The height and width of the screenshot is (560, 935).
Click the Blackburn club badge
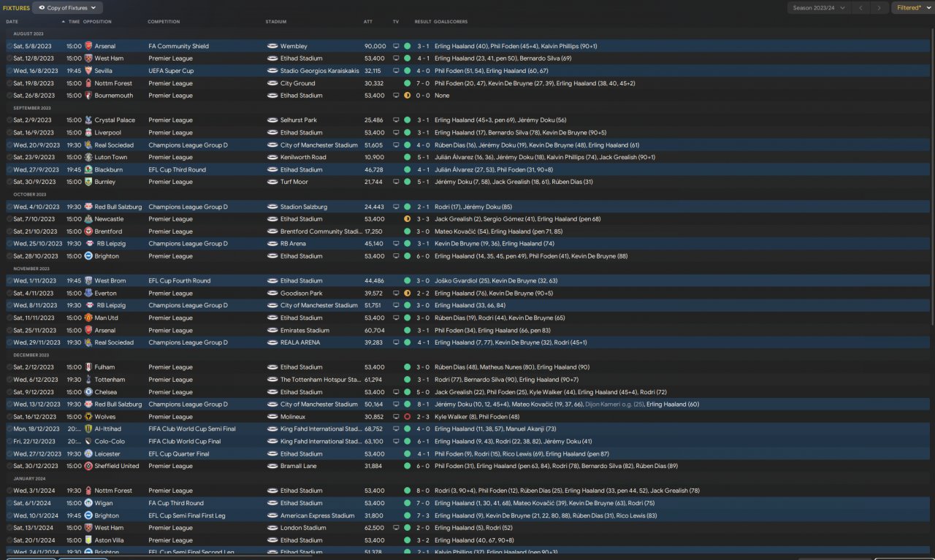click(x=88, y=170)
